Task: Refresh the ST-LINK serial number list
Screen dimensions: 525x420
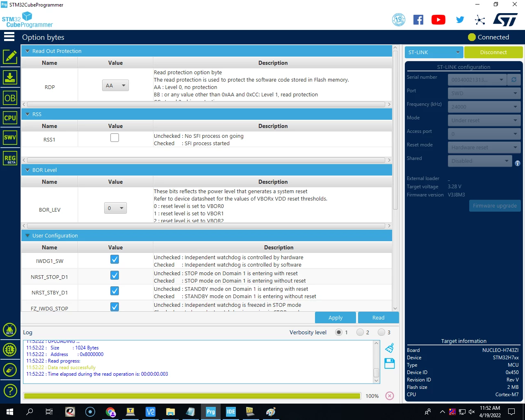Action: pyautogui.click(x=514, y=80)
